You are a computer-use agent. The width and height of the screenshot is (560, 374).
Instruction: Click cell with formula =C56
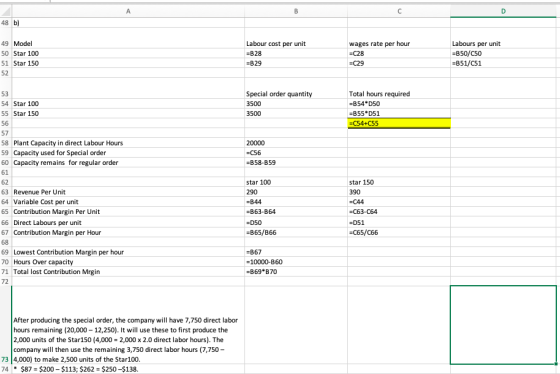[296, 153]
